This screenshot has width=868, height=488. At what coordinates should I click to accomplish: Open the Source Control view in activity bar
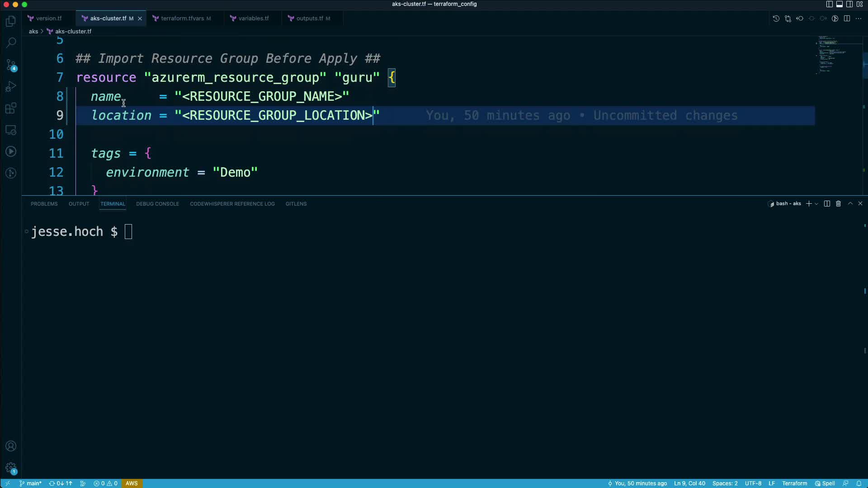point(11,65)
